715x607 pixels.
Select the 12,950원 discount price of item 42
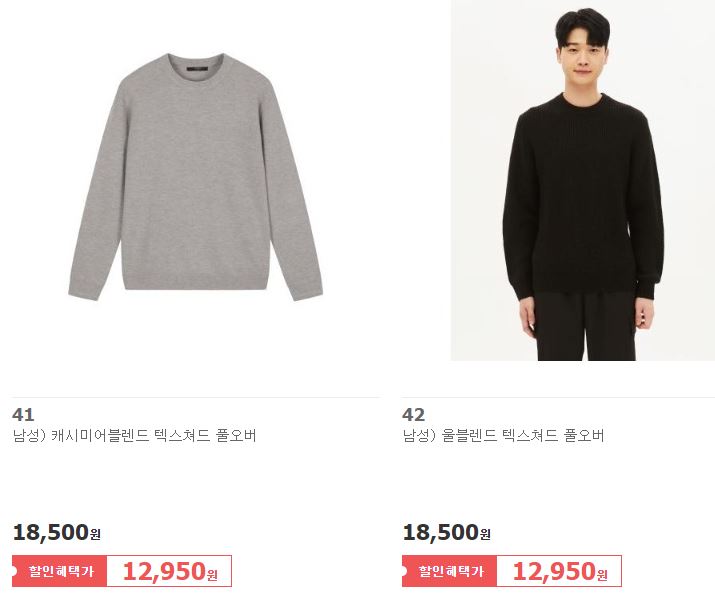(560, 571)
